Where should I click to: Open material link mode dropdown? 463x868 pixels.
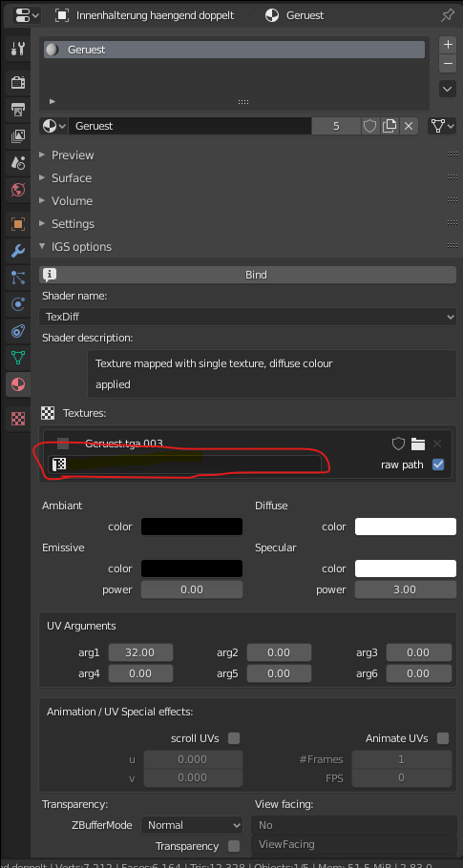pos(442,126)
